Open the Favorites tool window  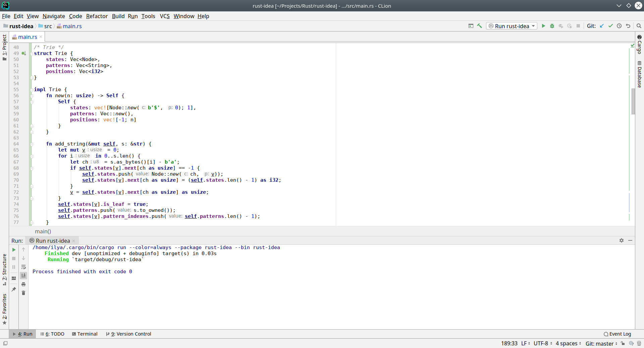4,309
